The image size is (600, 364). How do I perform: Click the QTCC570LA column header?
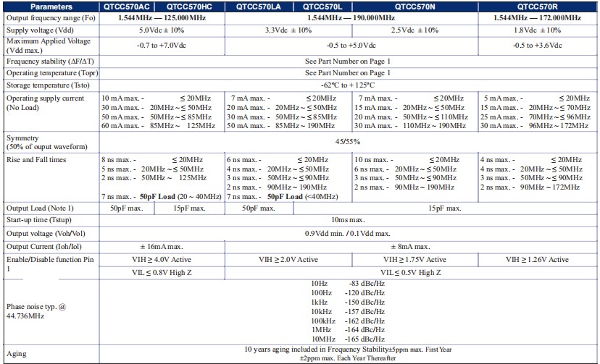[257, 6]
